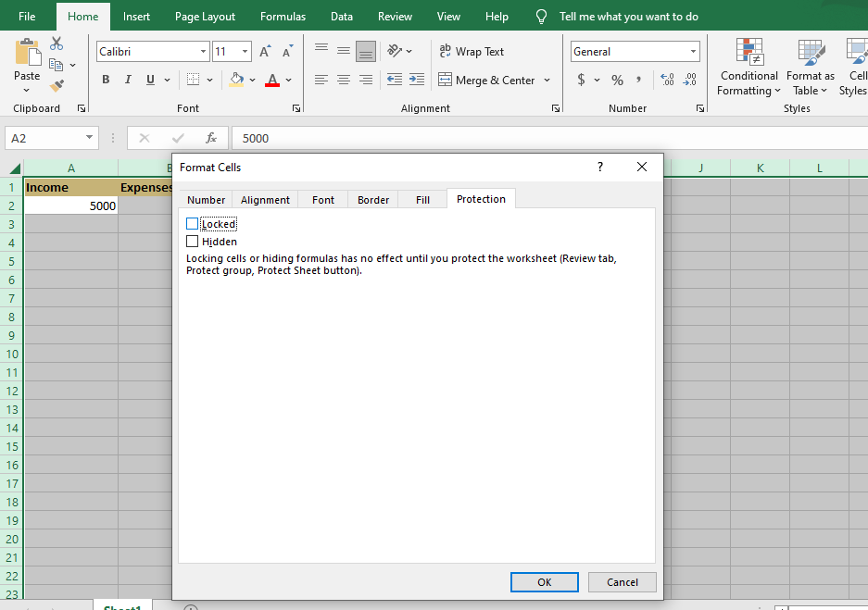Click the Percent Style icon
The width and height of the screenshot is (868, 610).
(x=617, y=80)
